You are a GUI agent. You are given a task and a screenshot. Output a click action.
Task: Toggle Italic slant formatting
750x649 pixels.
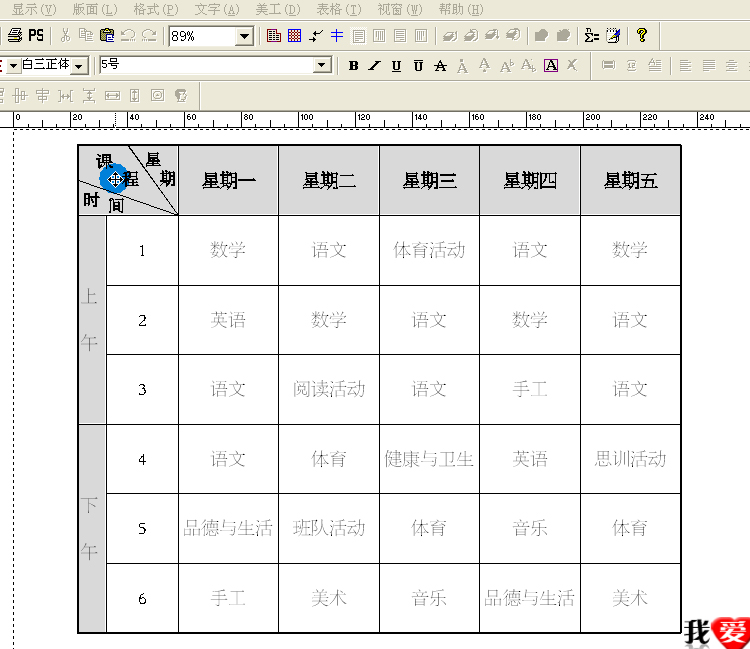pos(375,66)
